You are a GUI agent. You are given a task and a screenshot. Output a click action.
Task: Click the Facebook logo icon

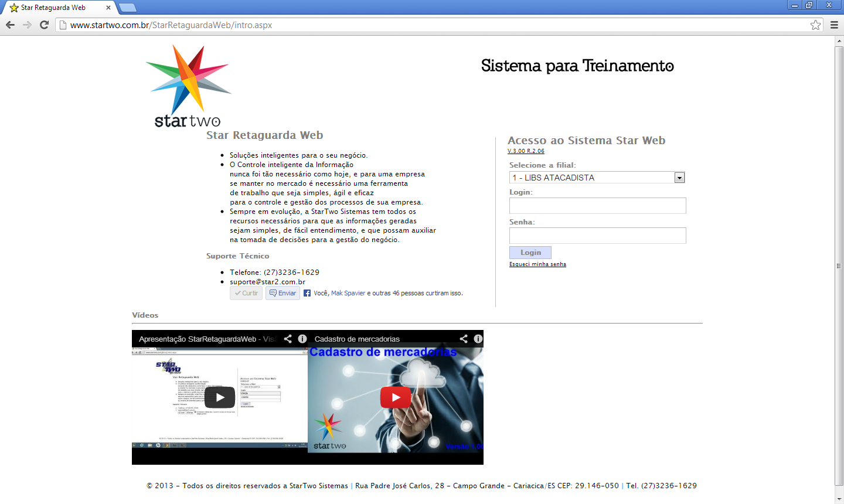[x=307, y=293]
